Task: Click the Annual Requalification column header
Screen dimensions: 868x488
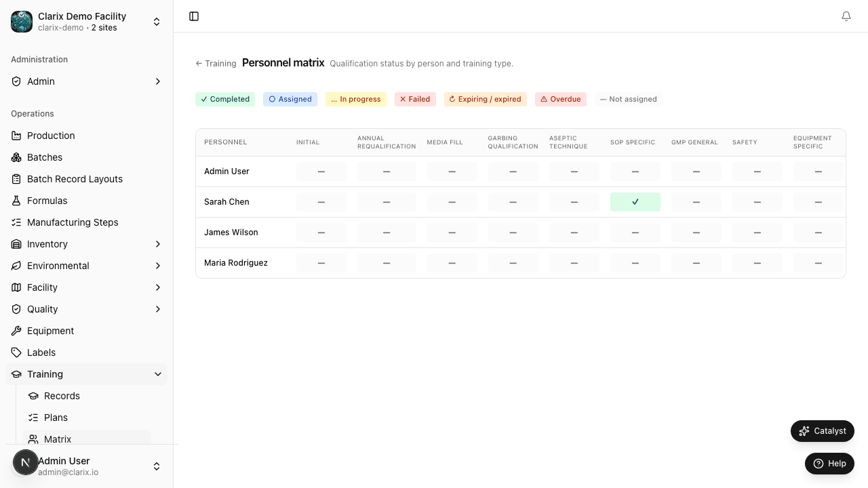Action: tap(387, 142)
